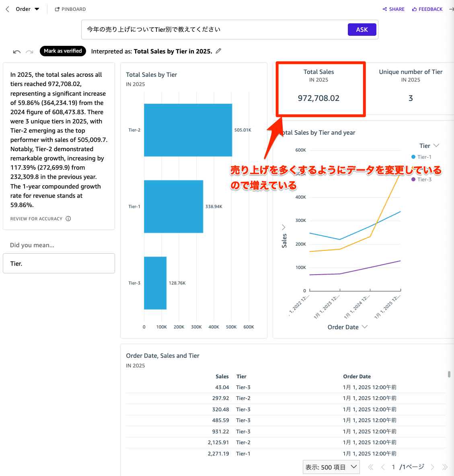Screen dimensions: 454x476
Task: Click the arrow icon at top right corner
Action: click(x=451, y=9)
